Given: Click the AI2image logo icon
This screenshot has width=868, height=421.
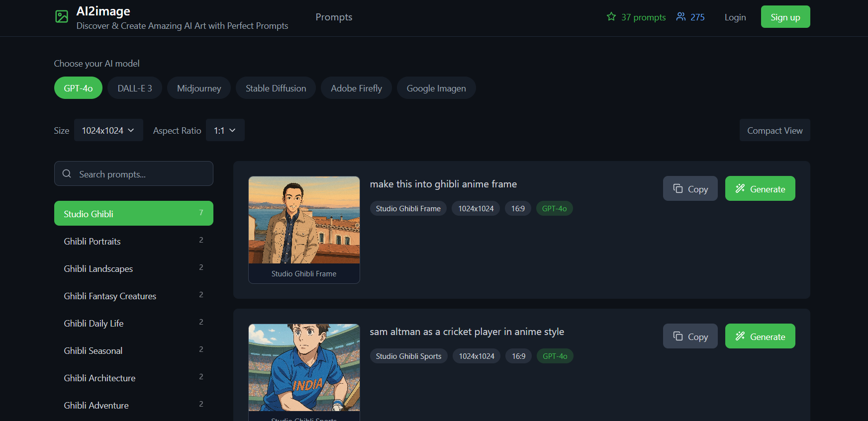Looking at the screenshot, I should pos(62,17).
